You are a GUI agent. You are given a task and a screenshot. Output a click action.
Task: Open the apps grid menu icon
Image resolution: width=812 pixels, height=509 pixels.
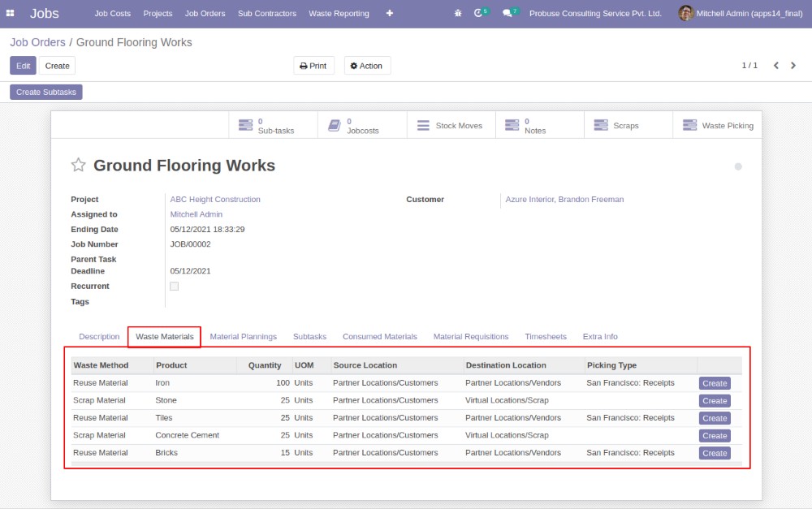pos(11,13)
